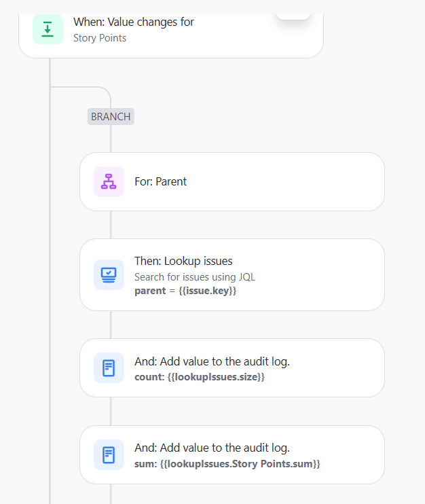Click the JQL text parent = {{issue.key}}
Screen dimensions: 425x504
tap(185, 291)
